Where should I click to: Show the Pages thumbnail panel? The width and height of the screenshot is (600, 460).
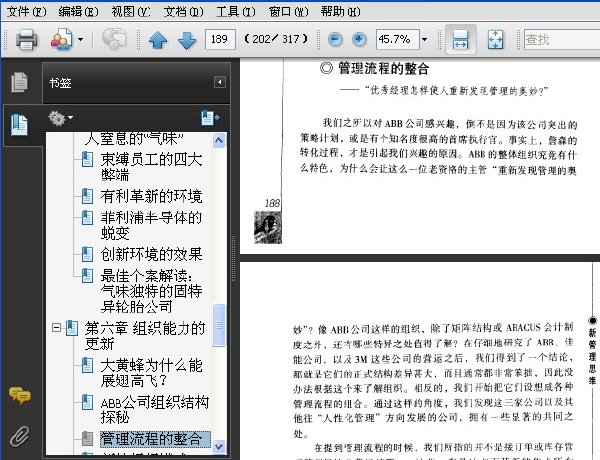(x=20, y=82)
